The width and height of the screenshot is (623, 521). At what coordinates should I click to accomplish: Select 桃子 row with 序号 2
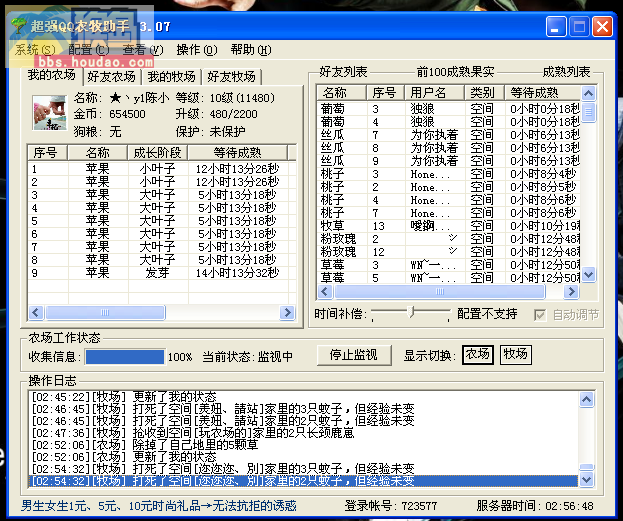click(449, 187)
